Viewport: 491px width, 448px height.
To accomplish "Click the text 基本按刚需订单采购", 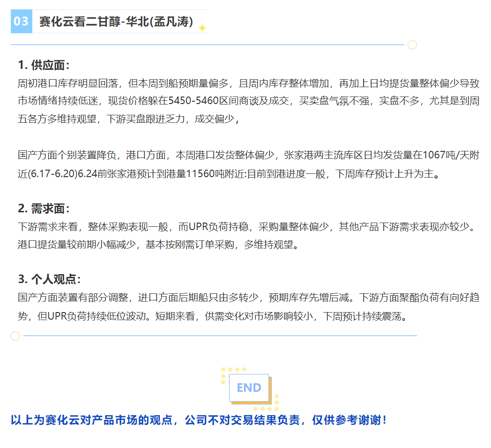I will pyautogui.click(x=190, y=245).
